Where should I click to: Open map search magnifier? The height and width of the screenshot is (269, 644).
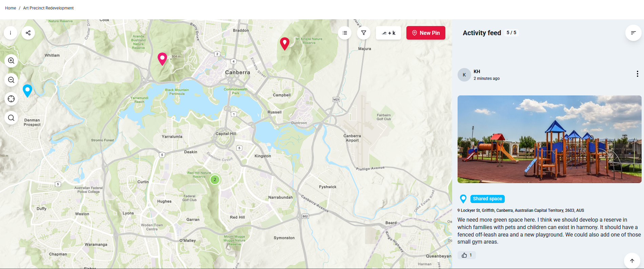point(11,118)
